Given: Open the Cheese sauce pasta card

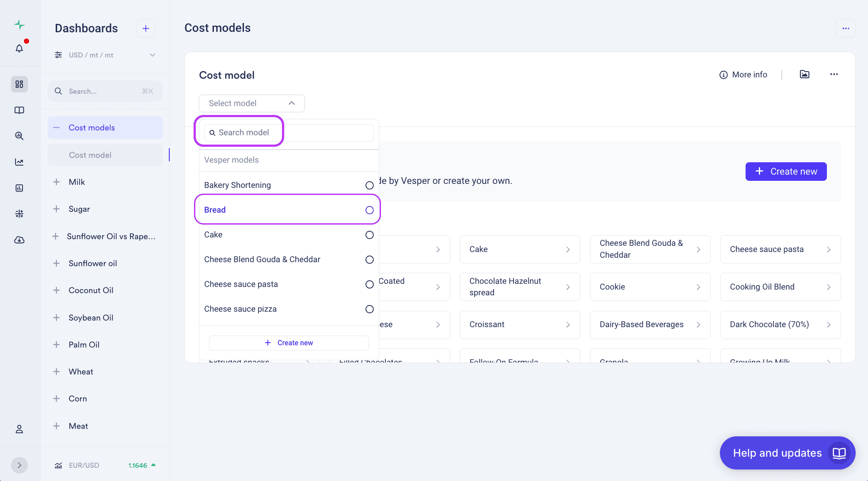Looking at the screenshot, I should pyautogui.click(x=780, y=249).
